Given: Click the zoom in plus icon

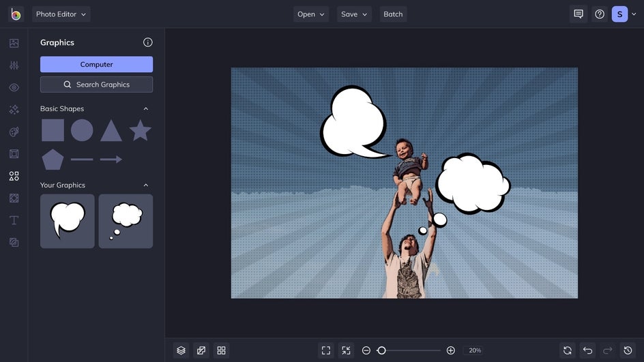Looking at the screenshot, I should [450, 350].
